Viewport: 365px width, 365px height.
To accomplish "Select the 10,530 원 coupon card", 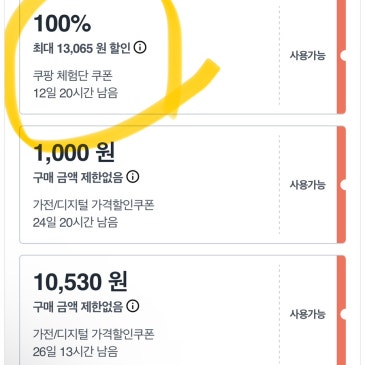I will pos(183,310).
